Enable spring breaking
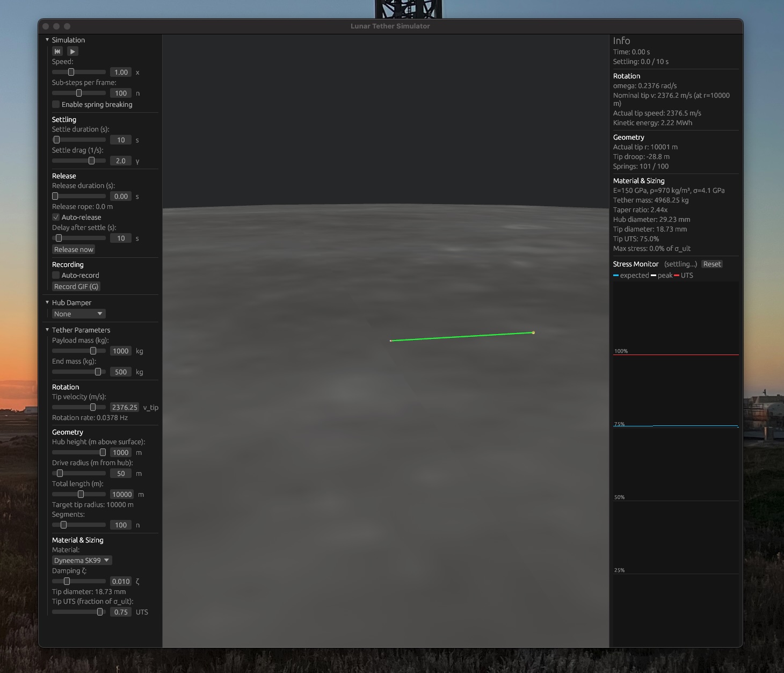 55,104
